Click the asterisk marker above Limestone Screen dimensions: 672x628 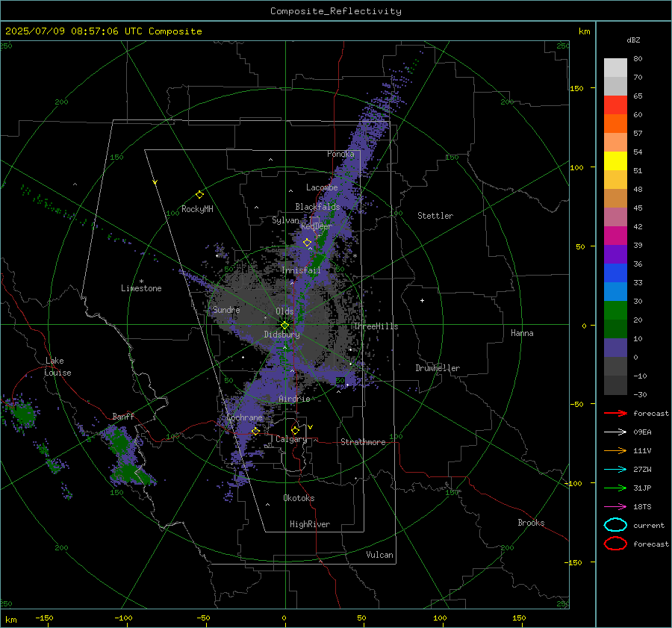141,282
